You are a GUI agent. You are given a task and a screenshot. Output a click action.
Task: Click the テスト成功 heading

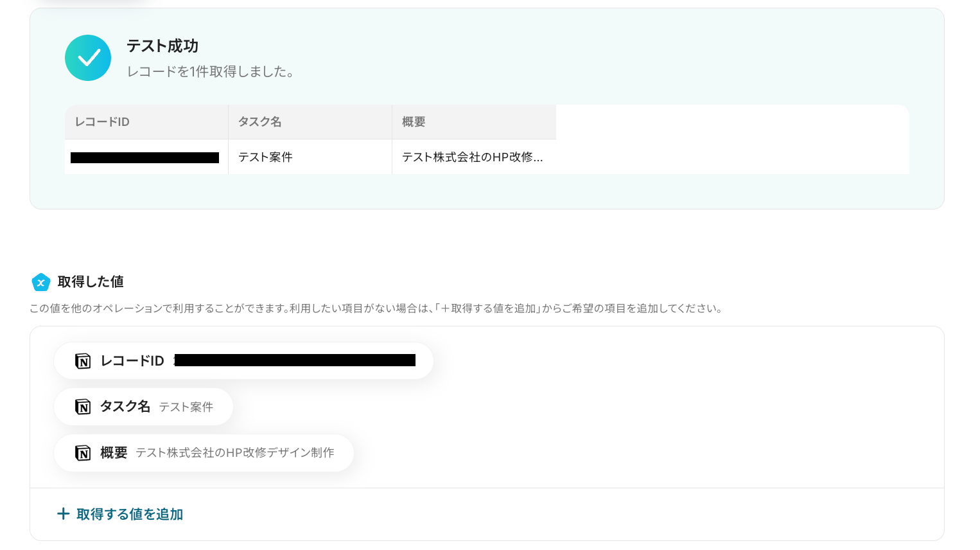coord(162,46)
